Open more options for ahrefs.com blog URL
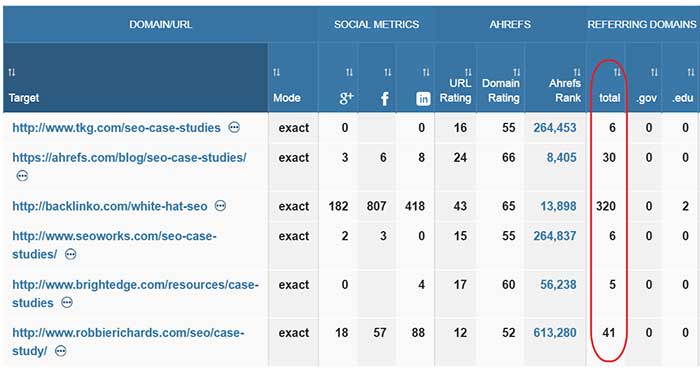This screenshot has height=371, width=700. click(22, 176)
